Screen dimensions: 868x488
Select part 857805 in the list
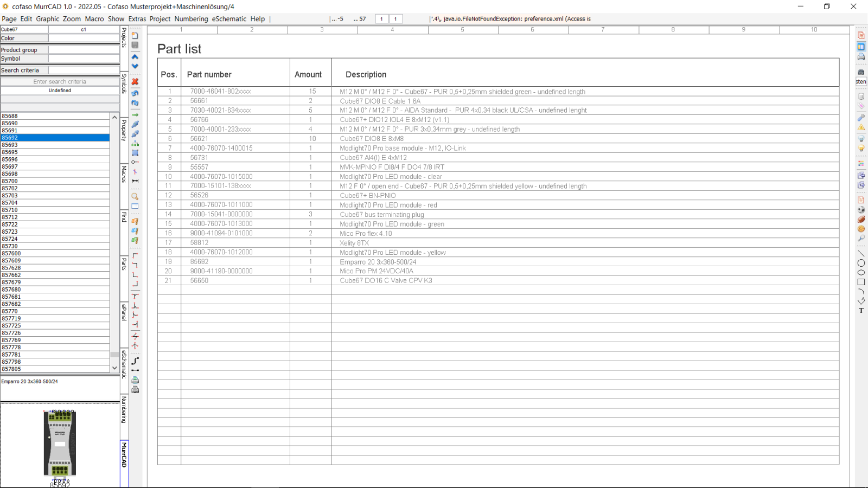pos(55,369)
